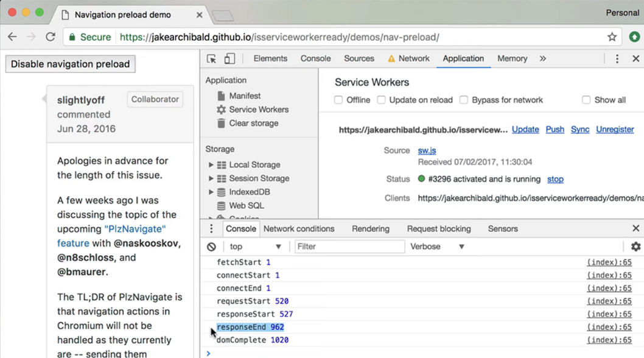Screen dimensions: 644x358
Task: Enable the Show all checkbox
Action: pos(586,100)
